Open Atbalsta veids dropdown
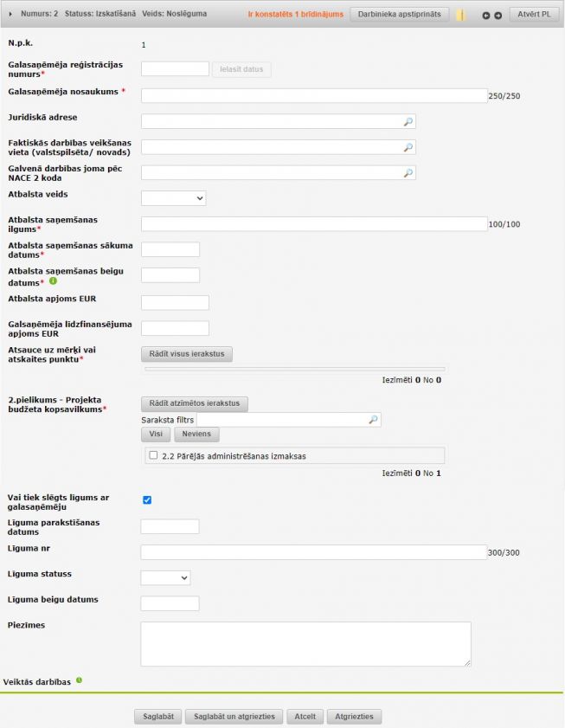565x728 pixels. point(173,198)
